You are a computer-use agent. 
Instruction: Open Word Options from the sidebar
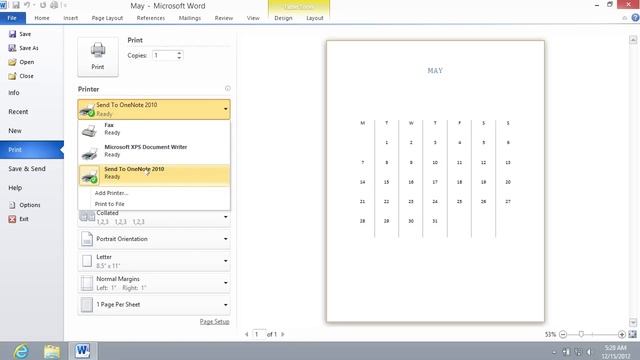tap(24, 205)
